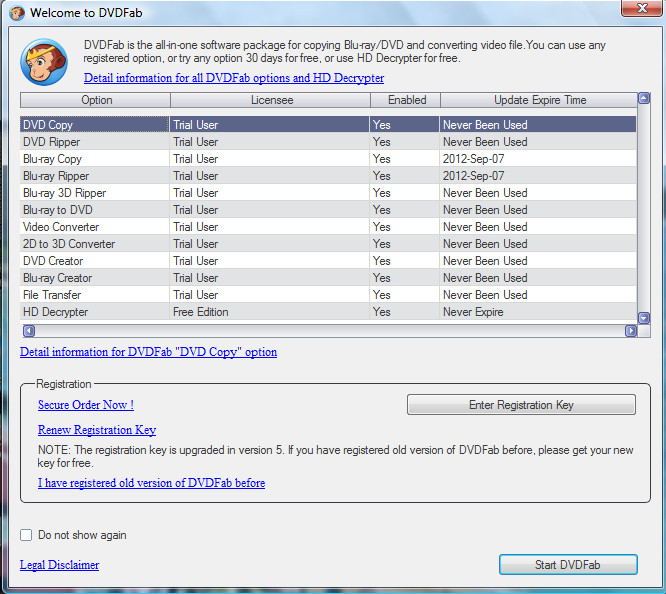Viewport: 666px width, 594px height.
Task: Choose the Blu-ray 3D Ripper row
Action: (328, 192)
